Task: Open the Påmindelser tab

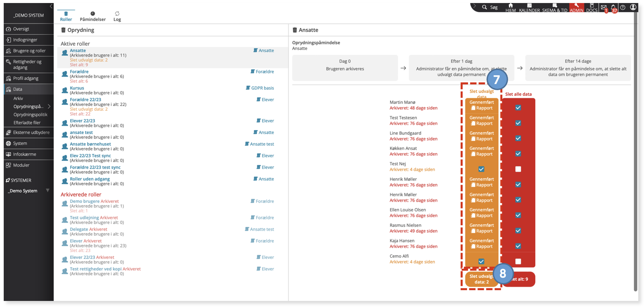Action: (x=93, y=16)
